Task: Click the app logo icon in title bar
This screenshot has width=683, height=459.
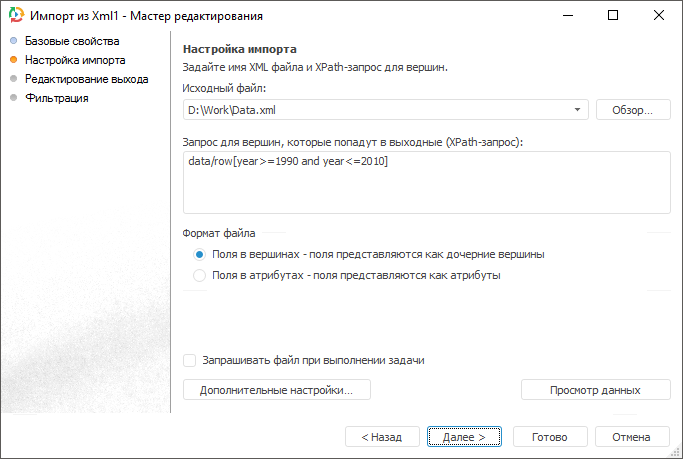Action: click(x=16, y=16)
